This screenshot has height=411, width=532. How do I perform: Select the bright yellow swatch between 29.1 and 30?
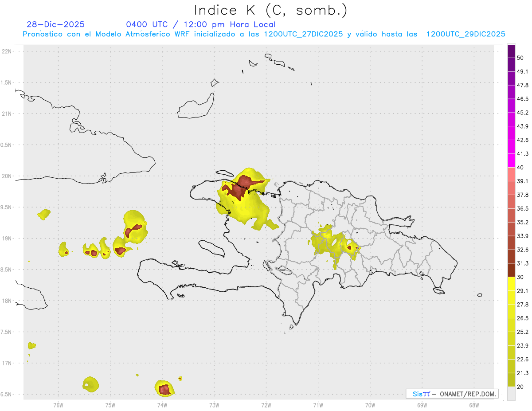511,284
